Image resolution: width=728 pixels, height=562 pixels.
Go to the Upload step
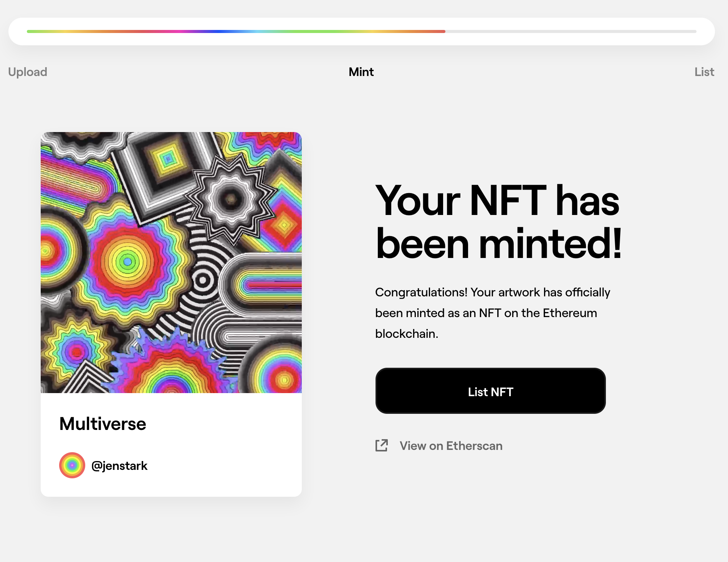[x=28, y=72]
